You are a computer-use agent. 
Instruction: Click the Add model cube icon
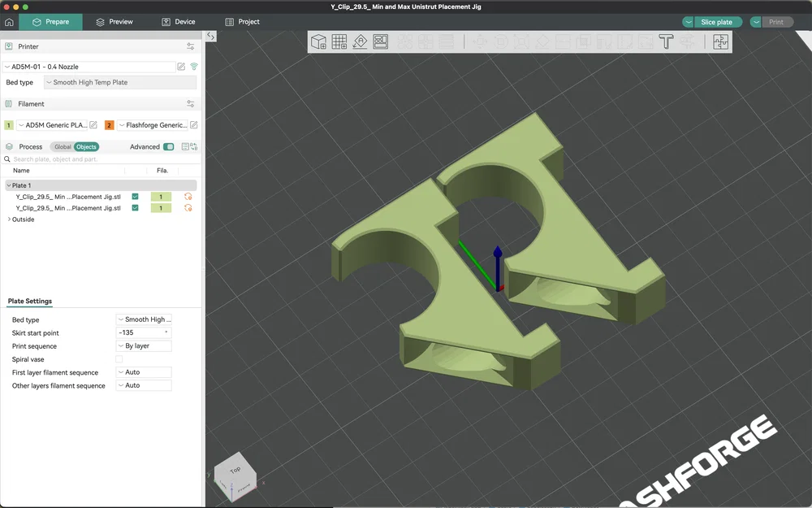click(x=318, y=42)
